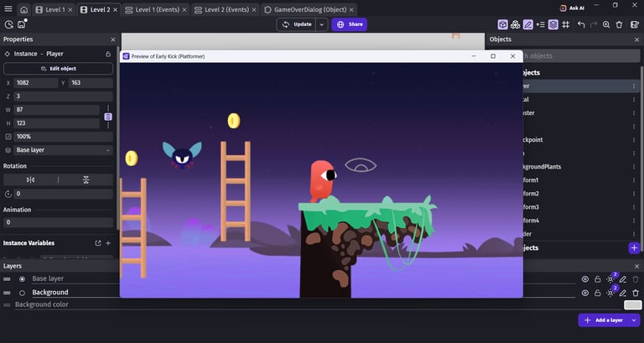Open GameOverDialog (Object) tab
Viewport: 644px width, 343px height.
(309, 9)
